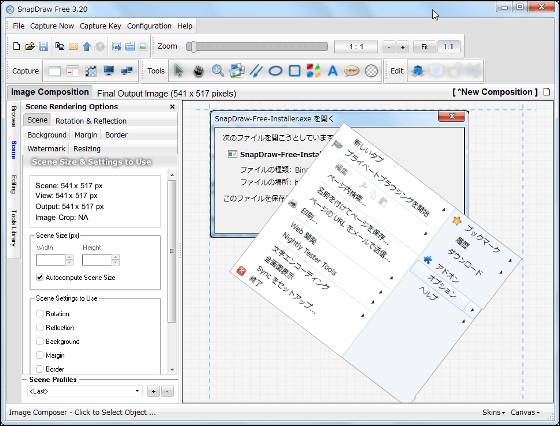The height and width of the screenshot is (426, 560).
Task: Click the blue cube Edit icon
Action: coord(417,71)
